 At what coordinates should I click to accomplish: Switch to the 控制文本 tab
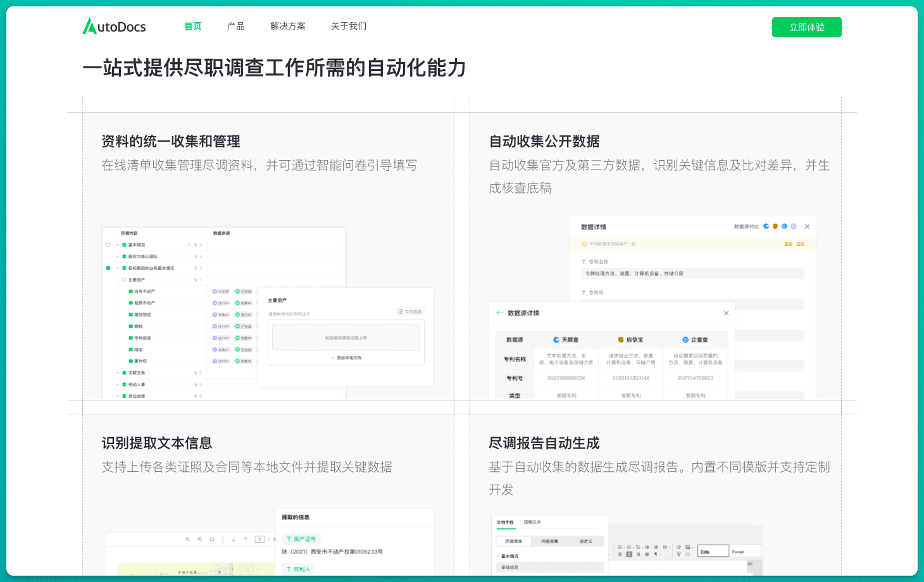[x=532, y=522]
